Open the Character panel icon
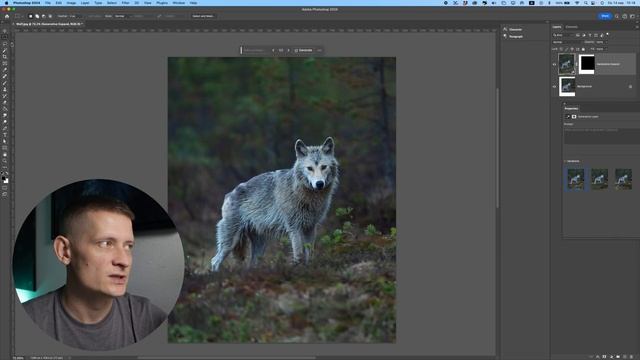640x360 pixels. [x=505, y=29]
